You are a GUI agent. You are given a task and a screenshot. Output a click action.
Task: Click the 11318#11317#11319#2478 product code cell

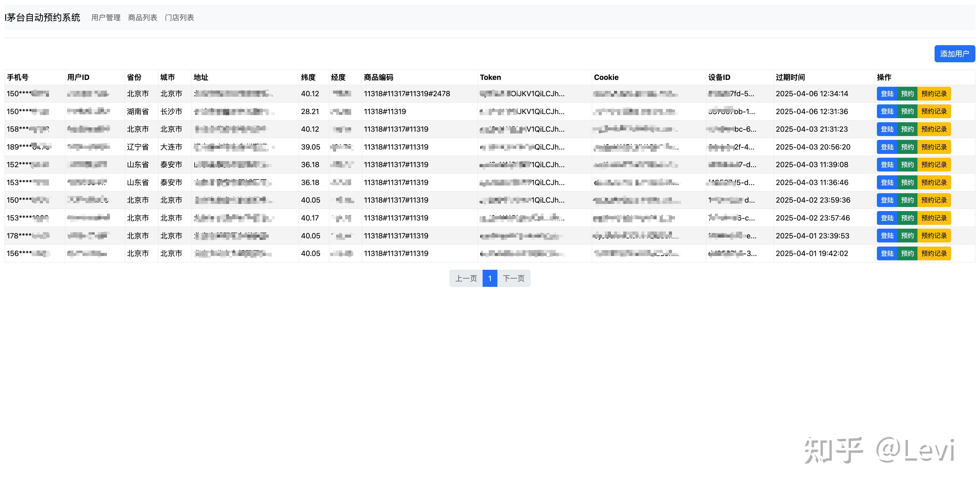[x=407, y=94]
